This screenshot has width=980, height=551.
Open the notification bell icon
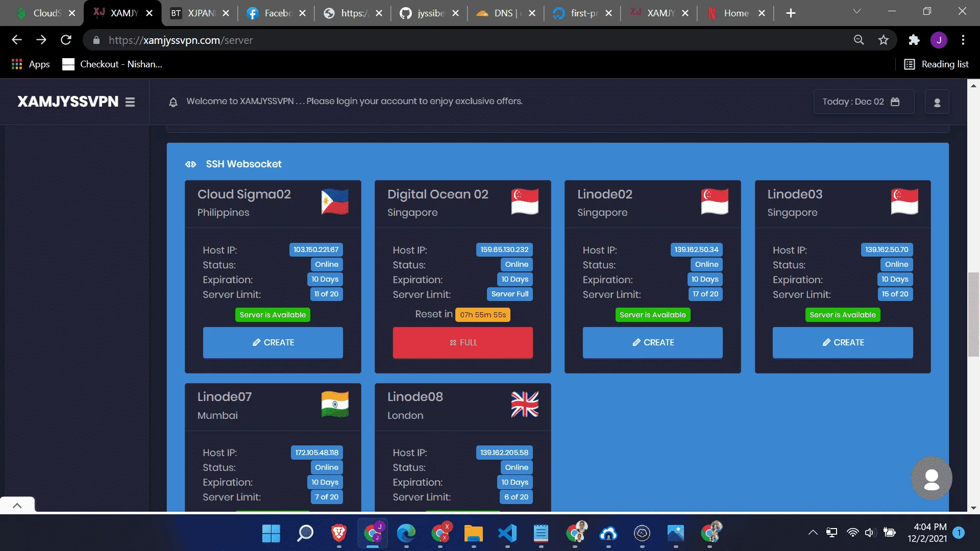click(x=173, y=102)
